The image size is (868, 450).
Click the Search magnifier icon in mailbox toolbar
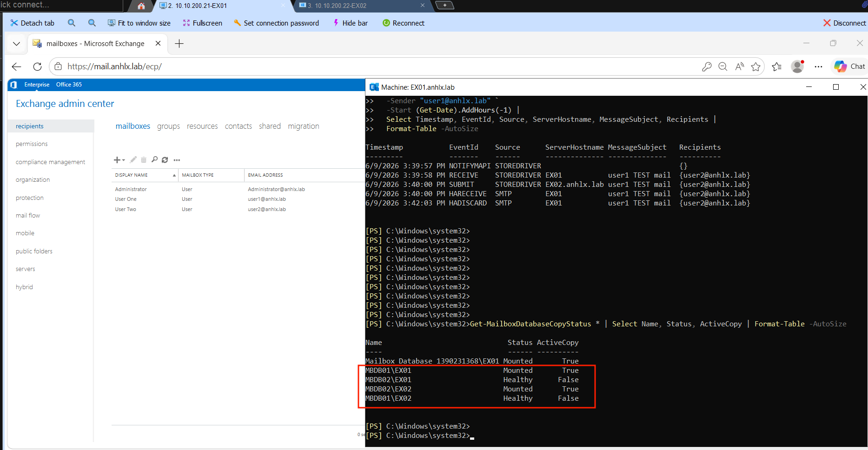click(154, 159)
